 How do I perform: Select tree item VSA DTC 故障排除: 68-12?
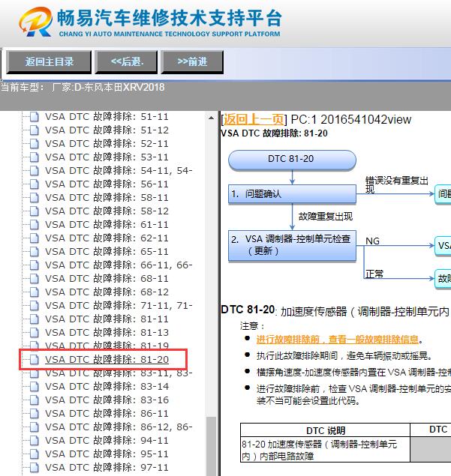tap(107, 292)
